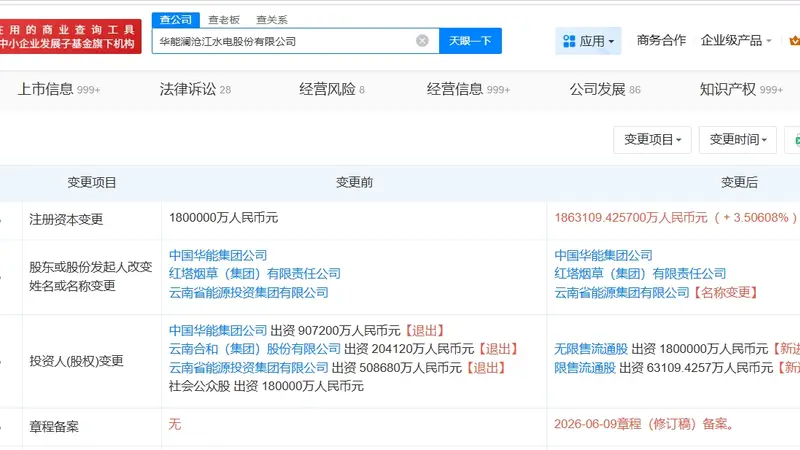Expand the 变更时间 filter dropdown

point(737,139)
